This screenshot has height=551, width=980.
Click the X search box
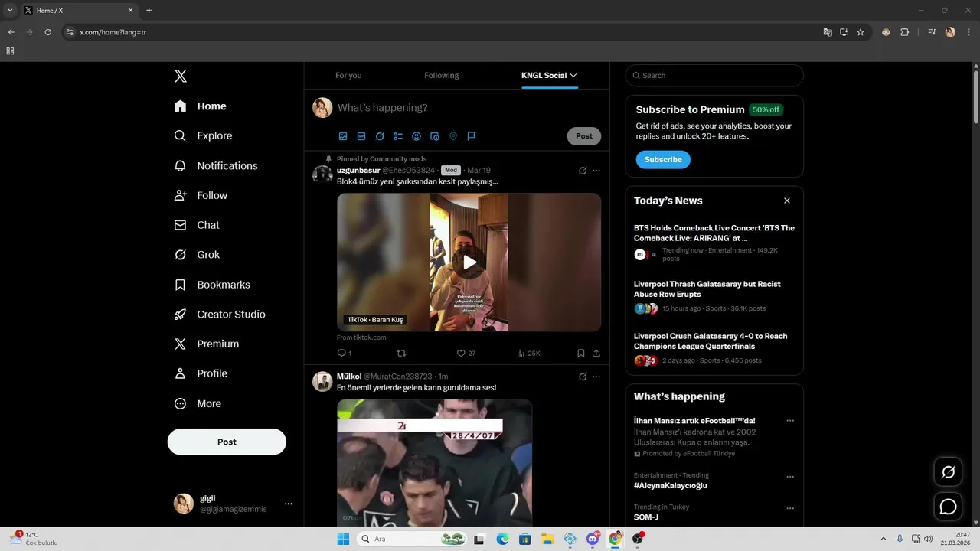click(714, 75)
